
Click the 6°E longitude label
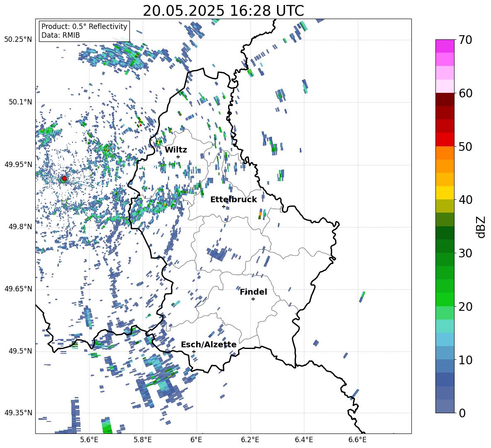(196, 440)
